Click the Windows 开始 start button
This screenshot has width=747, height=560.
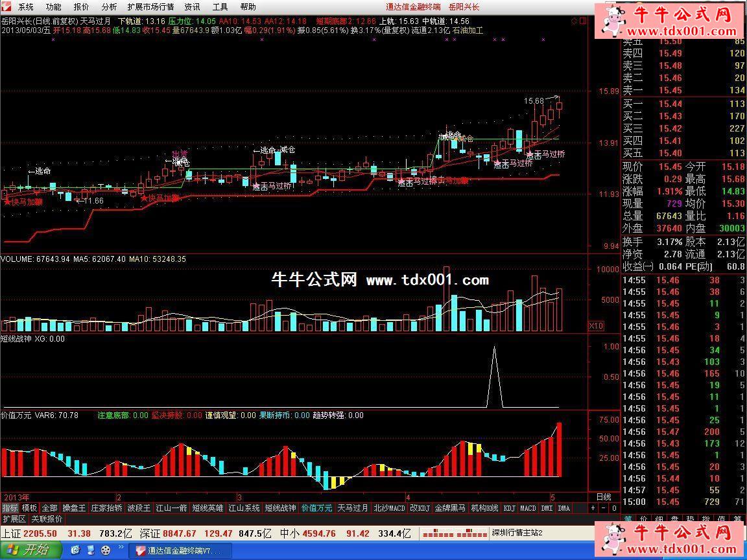30,550
